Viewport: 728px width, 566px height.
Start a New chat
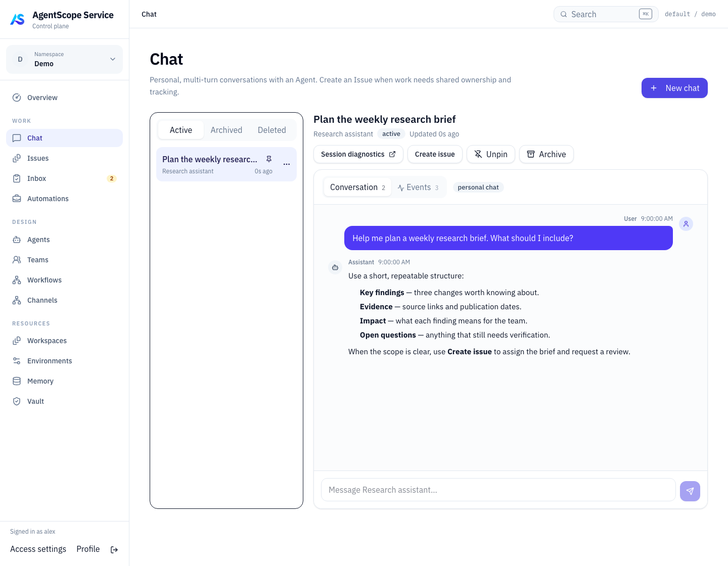point(674,88)
